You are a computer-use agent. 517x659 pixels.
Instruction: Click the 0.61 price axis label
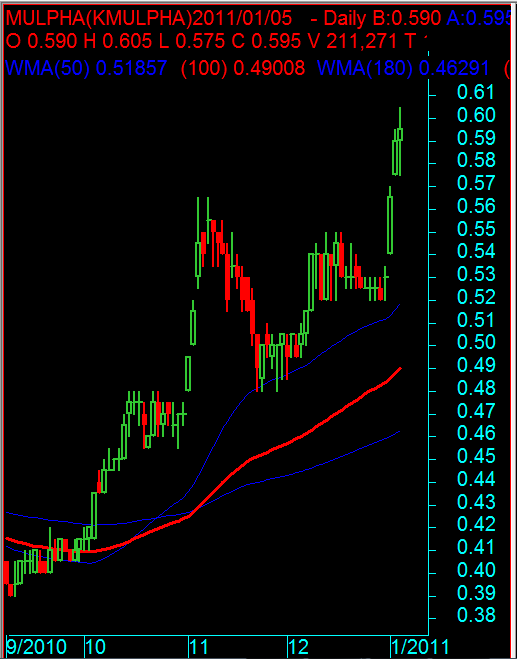476,92
